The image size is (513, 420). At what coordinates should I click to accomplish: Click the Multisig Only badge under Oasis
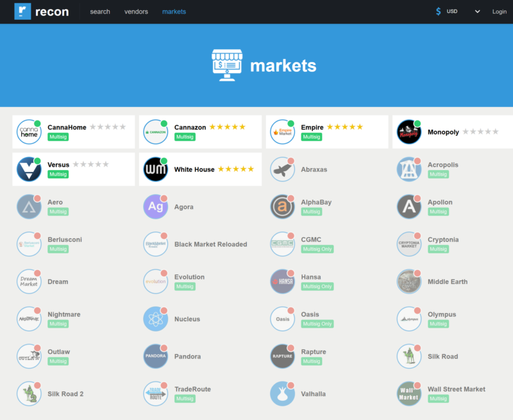tap(317, 324)
